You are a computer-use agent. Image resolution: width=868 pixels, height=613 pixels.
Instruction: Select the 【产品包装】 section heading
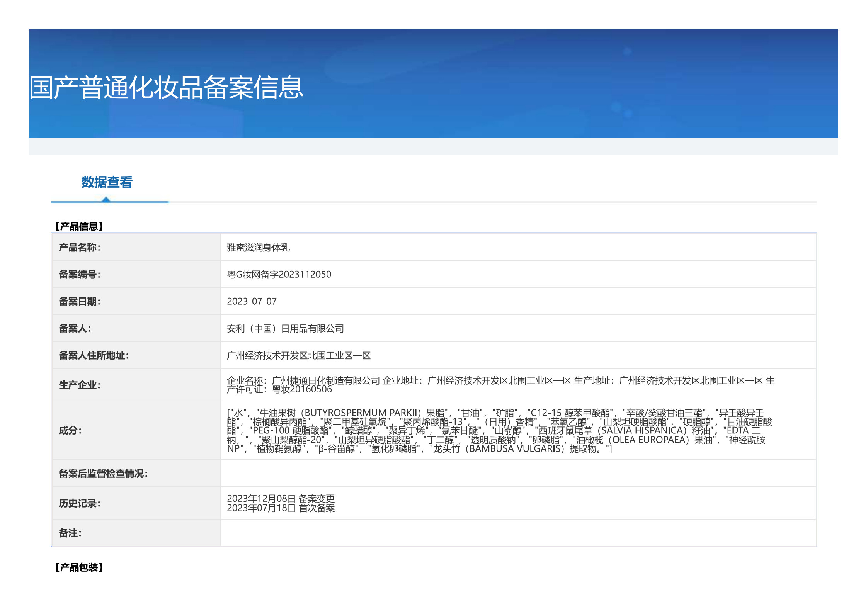(x=78, y=567)
